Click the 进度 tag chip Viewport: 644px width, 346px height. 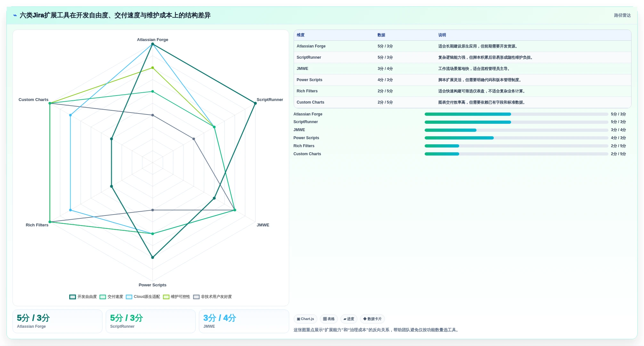[x=349, y=319]
